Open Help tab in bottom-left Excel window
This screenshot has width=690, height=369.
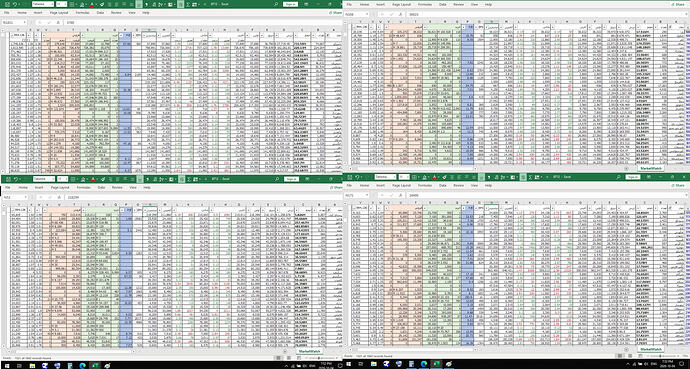tap(147, 187)
